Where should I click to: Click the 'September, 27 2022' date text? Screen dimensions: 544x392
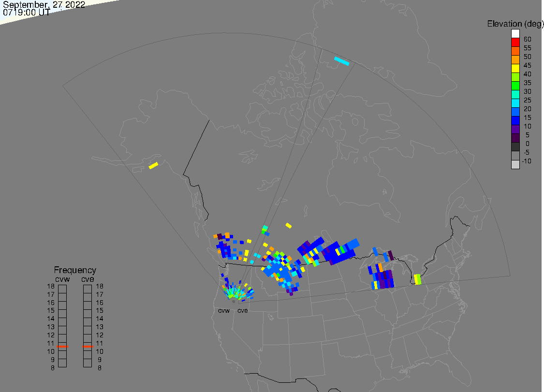pos(44,4)
